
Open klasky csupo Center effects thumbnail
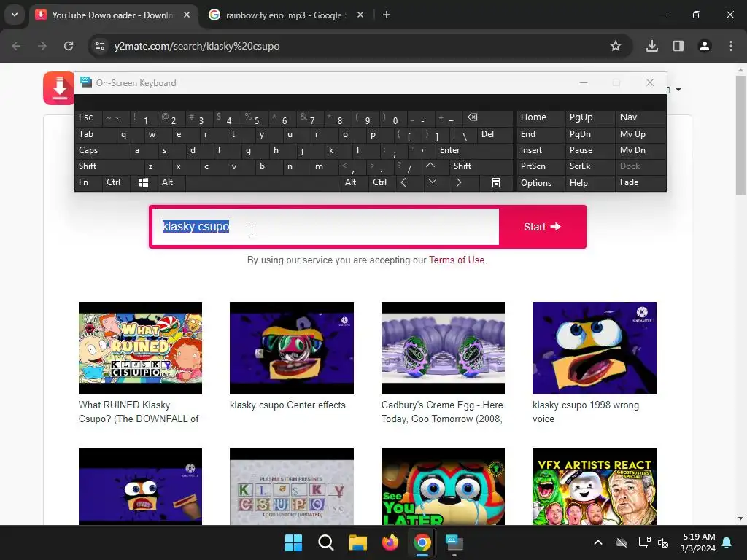(292, 348)
